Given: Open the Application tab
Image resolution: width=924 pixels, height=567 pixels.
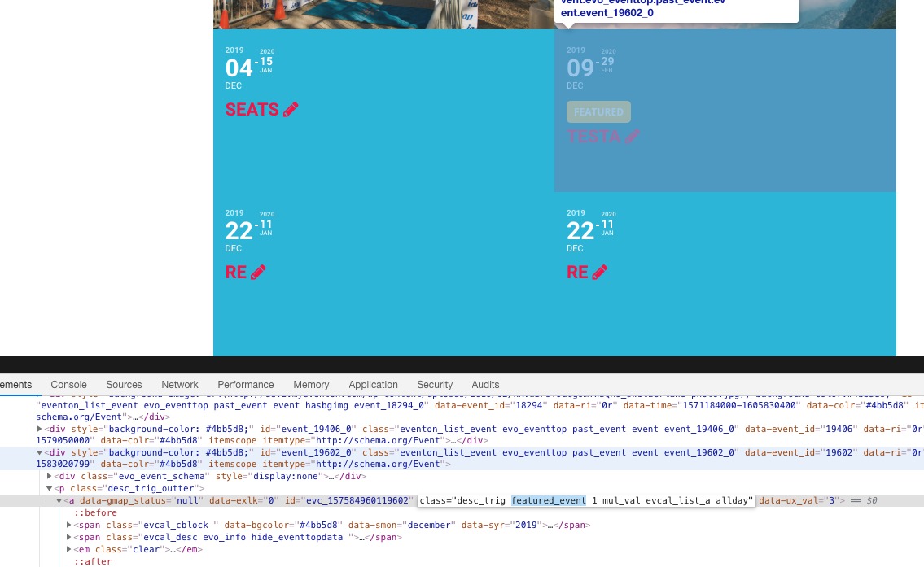Looking at the screenshot, I should click(373, 385).
